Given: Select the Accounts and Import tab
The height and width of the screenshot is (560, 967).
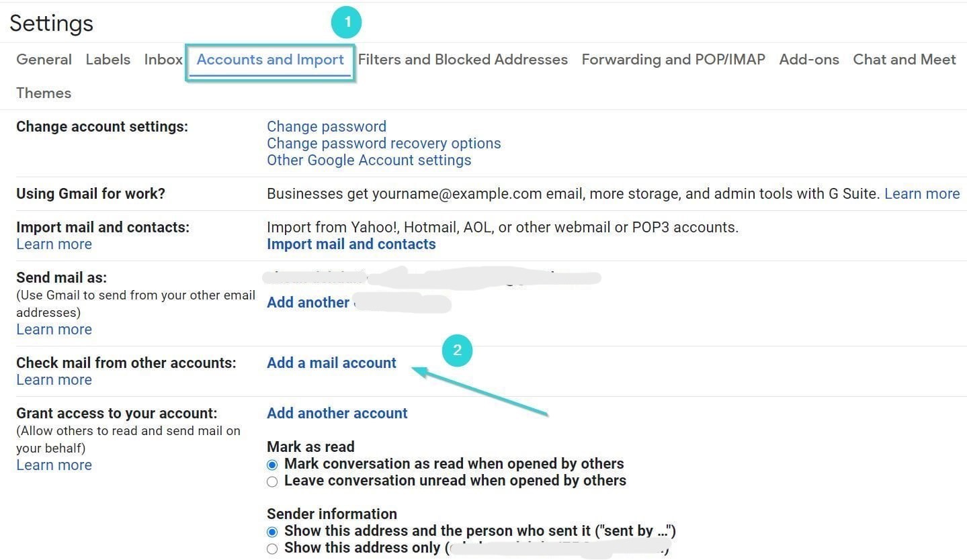Looking at the screenshot, I should click(270, 60).
